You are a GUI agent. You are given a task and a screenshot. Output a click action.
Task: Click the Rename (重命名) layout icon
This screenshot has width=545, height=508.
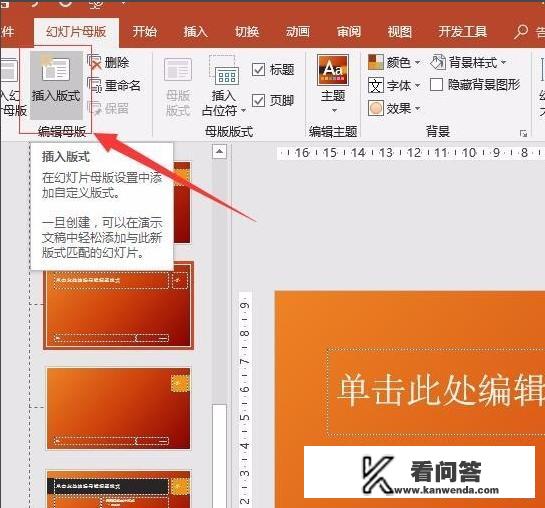pos(94,85)
